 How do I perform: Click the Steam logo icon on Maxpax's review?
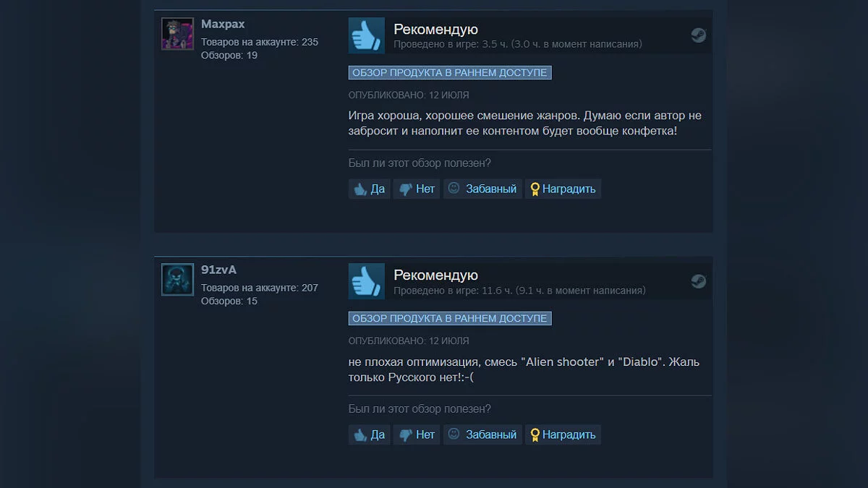tap(698, 35)
